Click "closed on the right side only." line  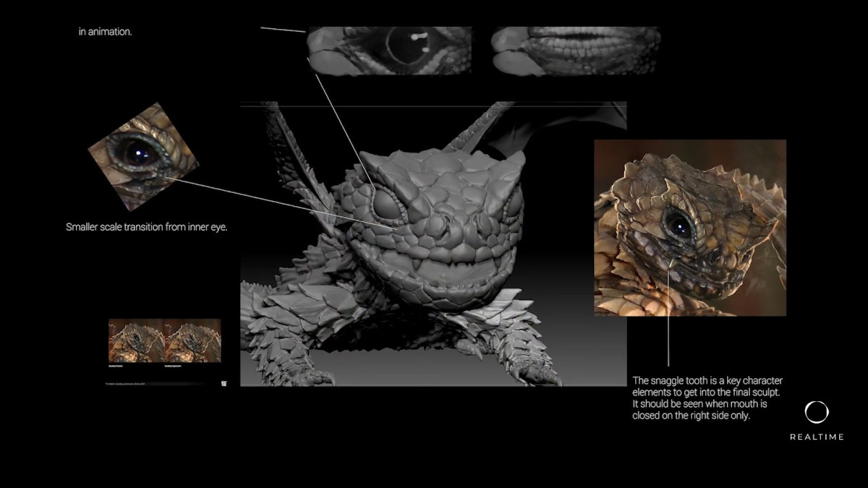692,416
